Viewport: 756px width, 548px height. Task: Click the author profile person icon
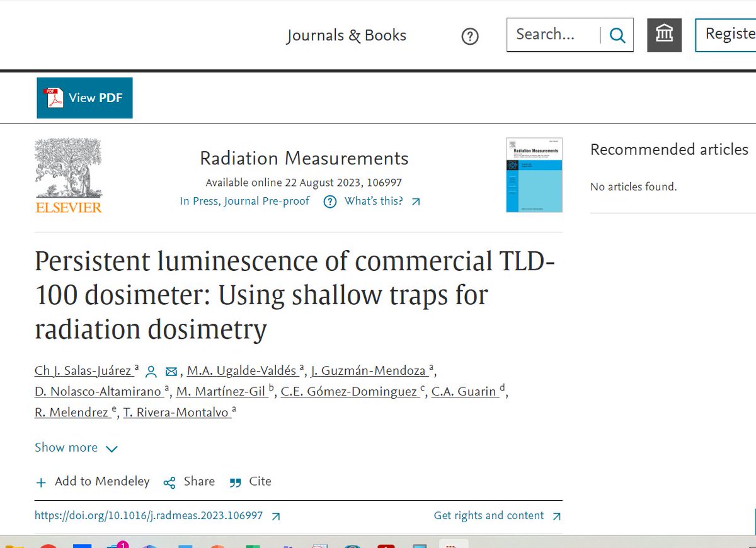(x=151, y=371)
